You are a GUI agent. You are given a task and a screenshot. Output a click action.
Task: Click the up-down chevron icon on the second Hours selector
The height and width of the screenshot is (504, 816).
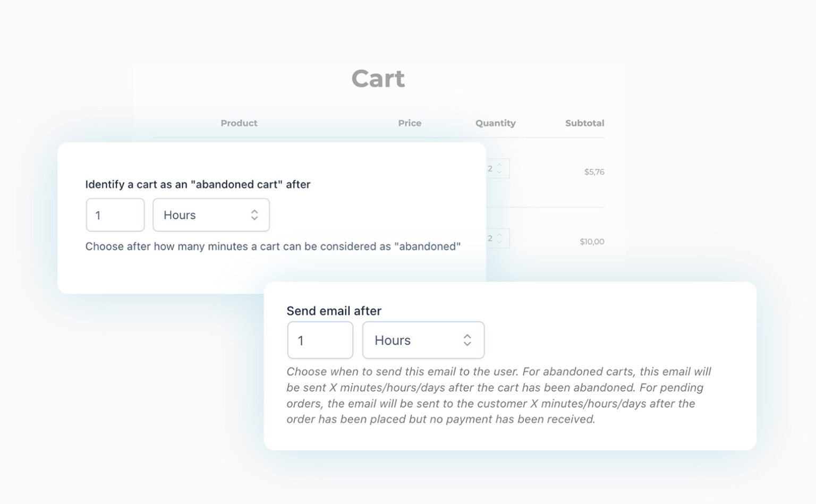pos(467,340)
